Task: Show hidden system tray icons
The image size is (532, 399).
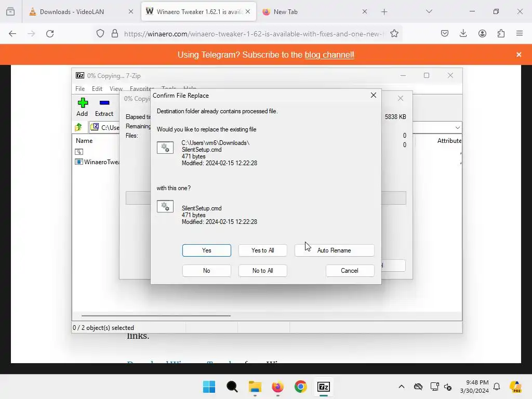Action: tap(402, 387)
